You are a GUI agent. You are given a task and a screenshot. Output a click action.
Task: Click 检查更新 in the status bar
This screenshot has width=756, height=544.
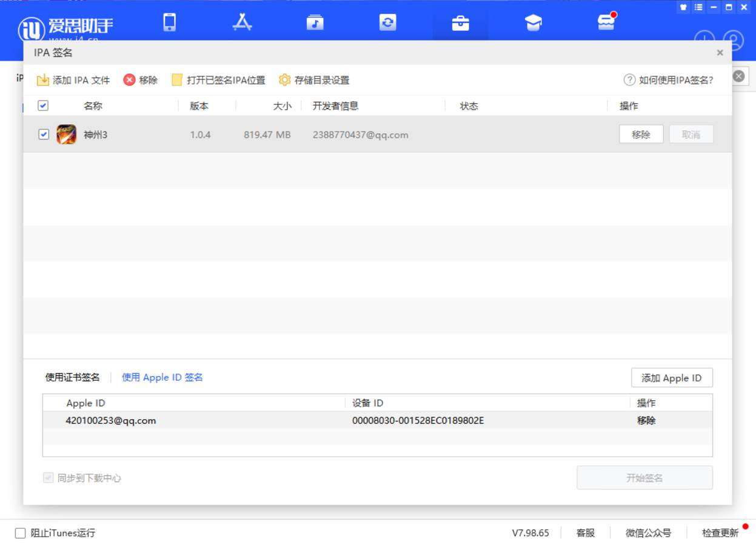click(x=720, y=533)
